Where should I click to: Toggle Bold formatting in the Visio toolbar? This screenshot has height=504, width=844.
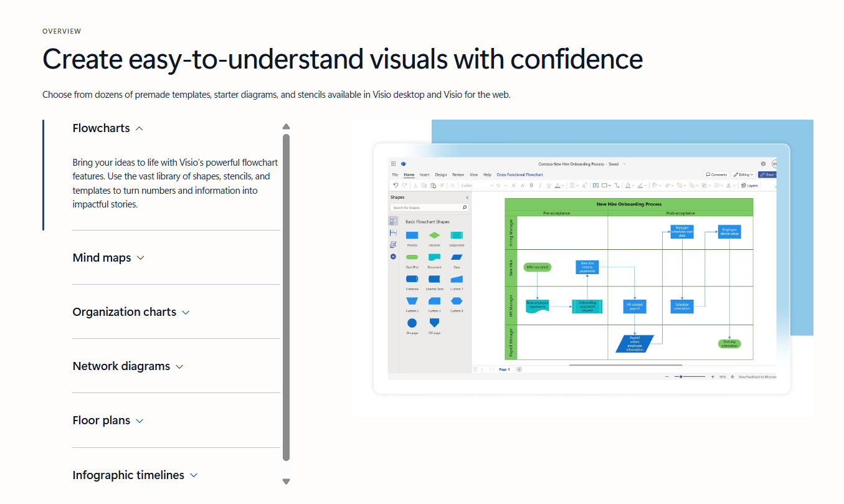click(x=531, y=185)
